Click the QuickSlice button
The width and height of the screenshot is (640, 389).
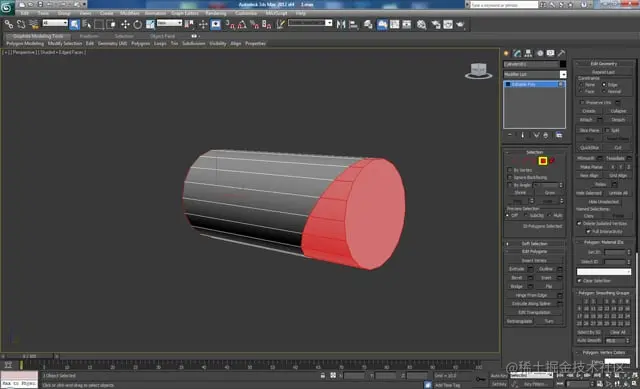coord(589,147)
